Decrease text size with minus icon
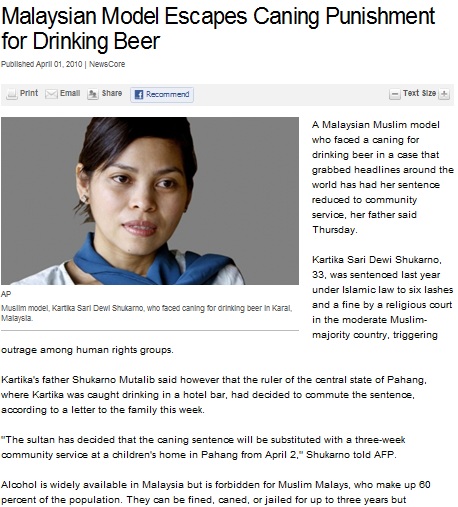The height and width of the screenshot is (507, 458). tap(394, 94)
